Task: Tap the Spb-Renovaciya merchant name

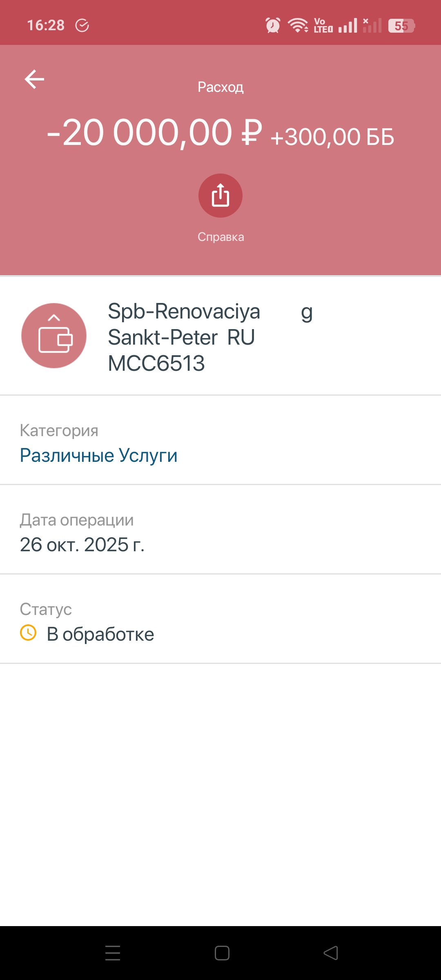Action: click(184, 311)
